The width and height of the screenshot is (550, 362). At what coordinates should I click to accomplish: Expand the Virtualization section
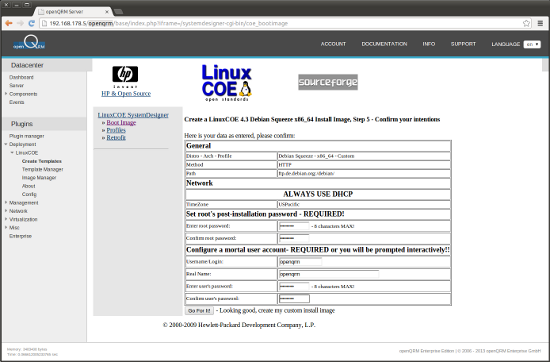pyautogui.click(x=6, y=219)
